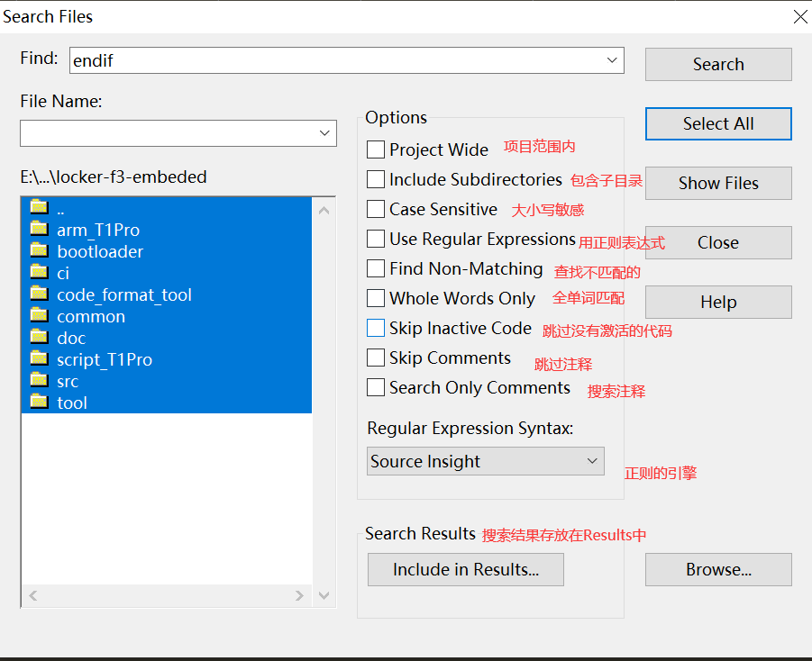Open the File Name dropdown
Viewport: 812px width, 661px height.
point(325,133)
